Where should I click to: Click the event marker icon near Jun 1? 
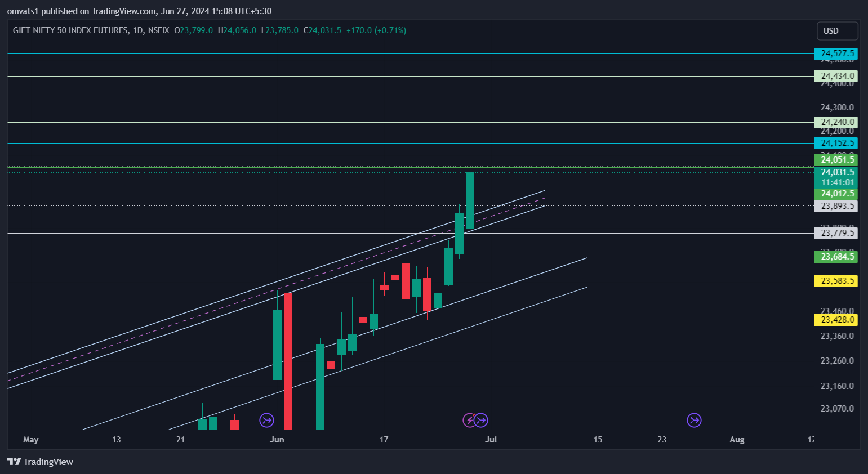pyautogui.click(x=266, y=420)
